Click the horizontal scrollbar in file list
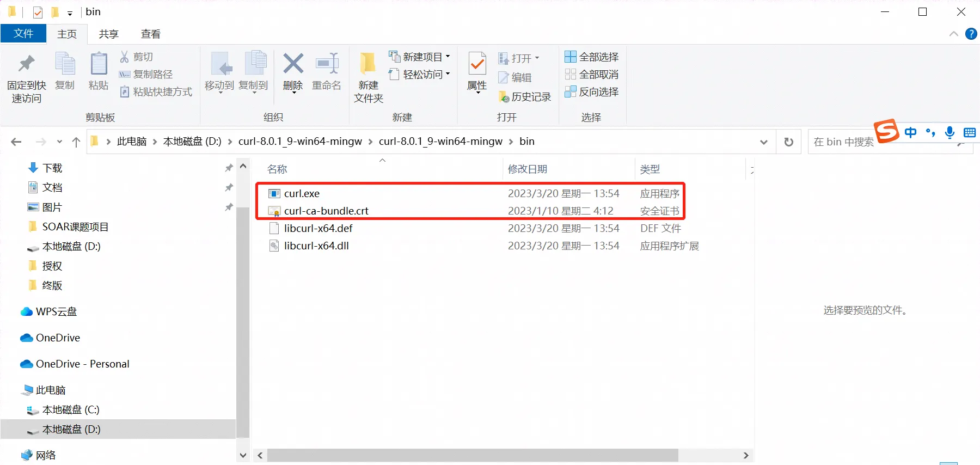Screen dimensions: 980x465 pos(473,455)
